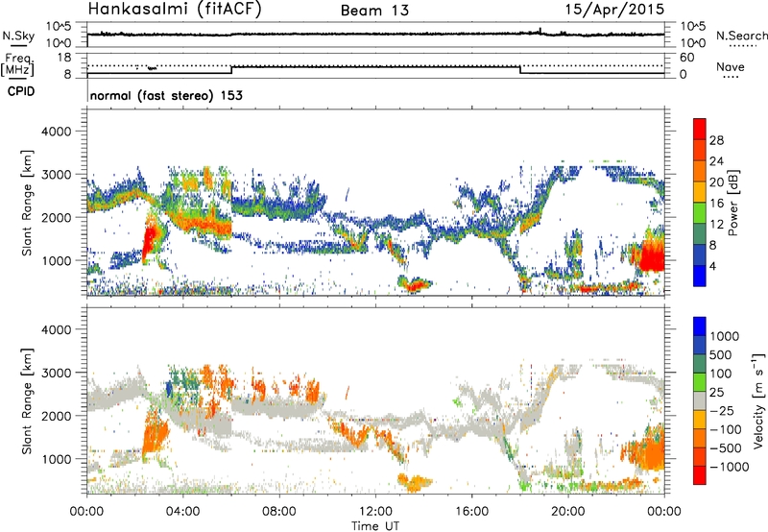
Task: Click 'normal (fast stereo) 153' text
Action: pyautogui.click(x=166, y=95)
